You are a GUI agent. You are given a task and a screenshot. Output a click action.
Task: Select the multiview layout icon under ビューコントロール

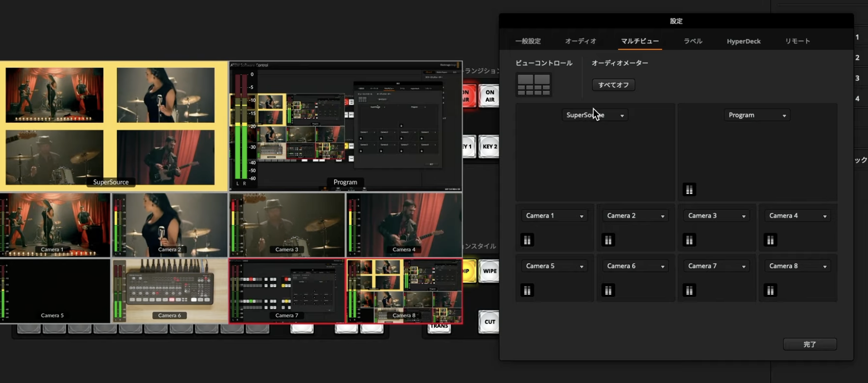pyautogui.click(x=533, y=85)
